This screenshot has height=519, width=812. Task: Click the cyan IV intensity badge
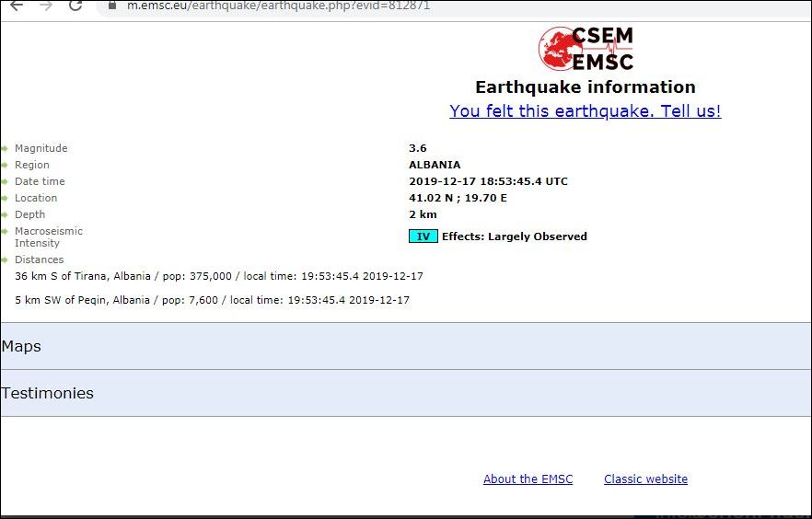(423, 236)
